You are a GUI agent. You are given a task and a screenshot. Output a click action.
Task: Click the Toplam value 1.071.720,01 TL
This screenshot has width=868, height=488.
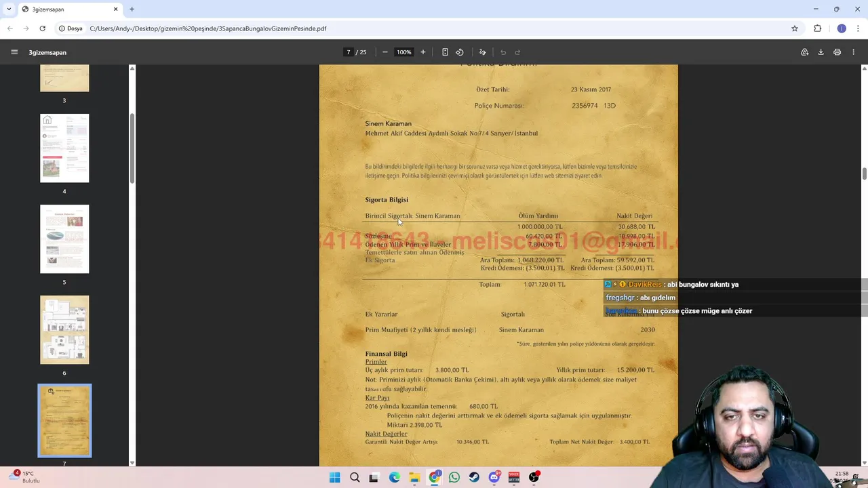coord(545,285)
